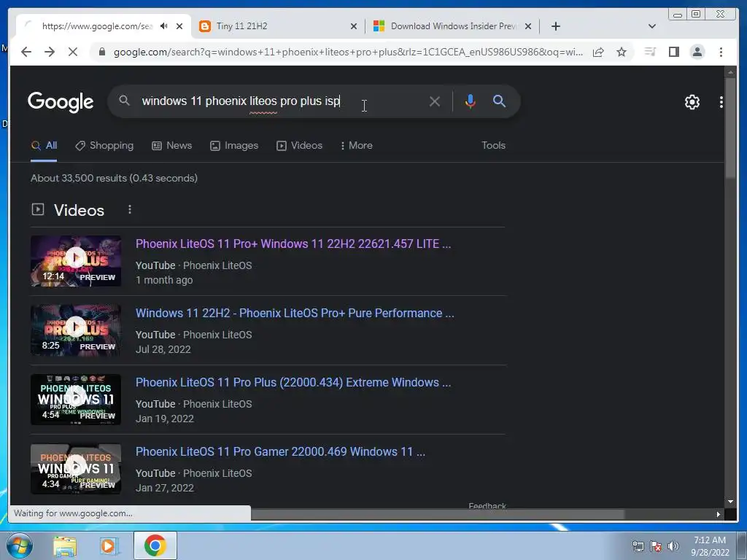
Task: Click the Chrome taskbar button
Action: [x=155, y=545]
